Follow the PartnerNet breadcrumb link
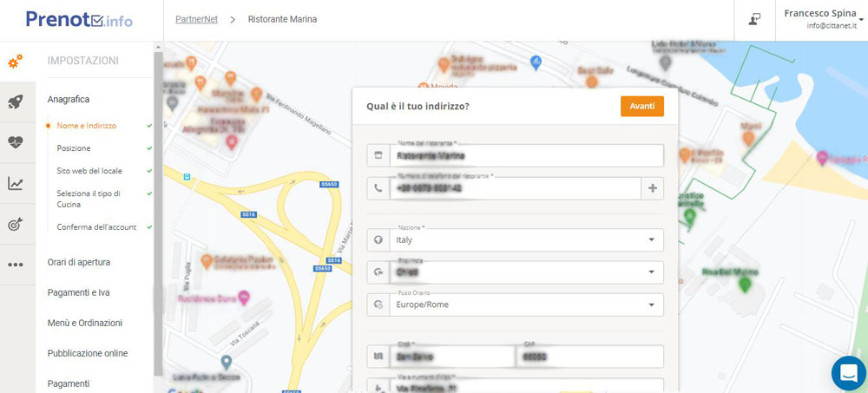 [197, 19]
